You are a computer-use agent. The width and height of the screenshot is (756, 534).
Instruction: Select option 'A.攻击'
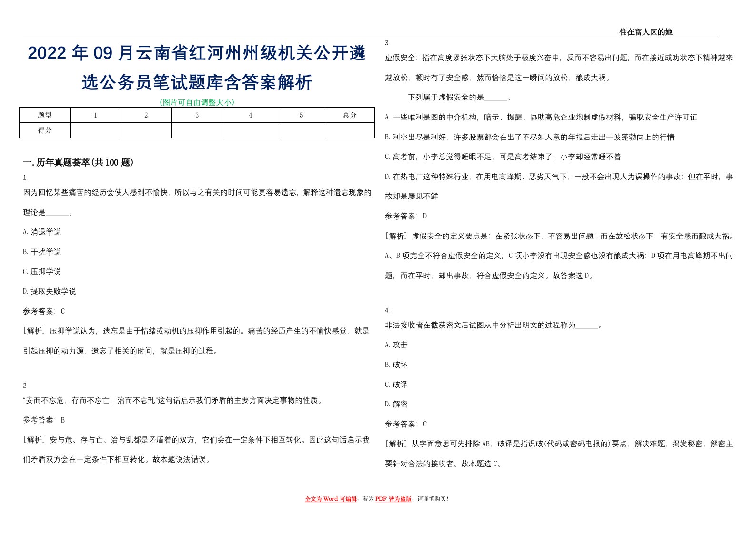point(396,345)
